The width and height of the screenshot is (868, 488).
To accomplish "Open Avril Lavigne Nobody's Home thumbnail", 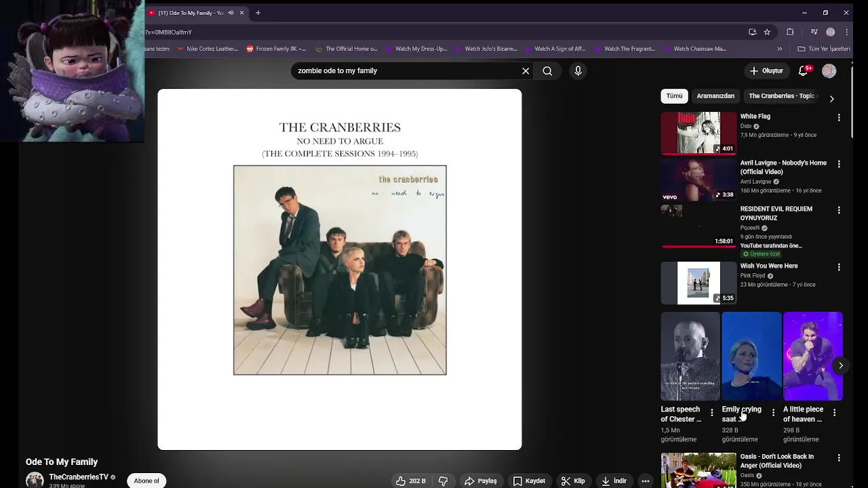I will [x=698, y=180].
